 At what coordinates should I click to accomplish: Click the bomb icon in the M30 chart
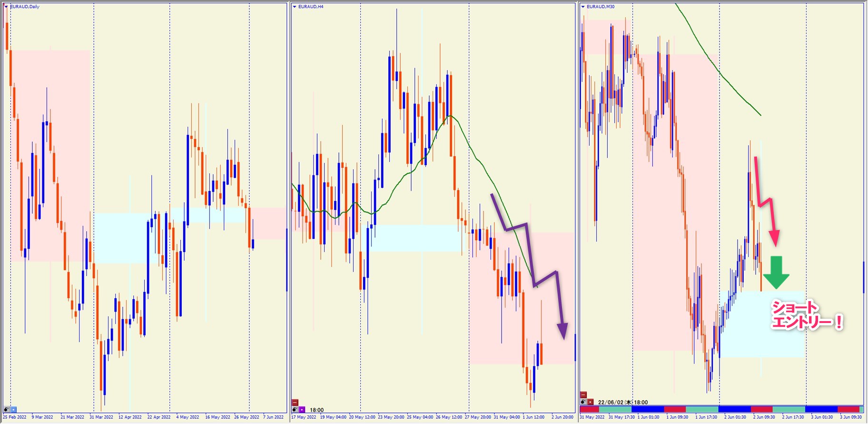pyautogui.click(x=583, y=402)
